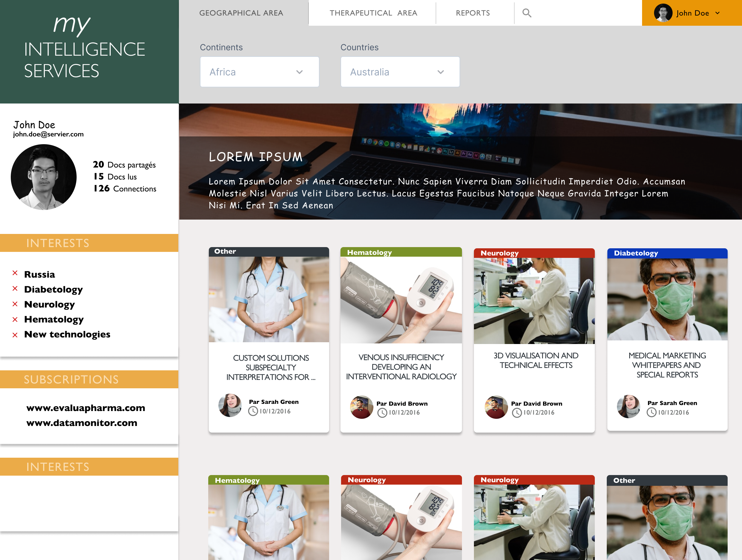This screenshot has width=742, height=560.
Task: Remove Neurology interest with red X
Action: (x=15, y=304)
